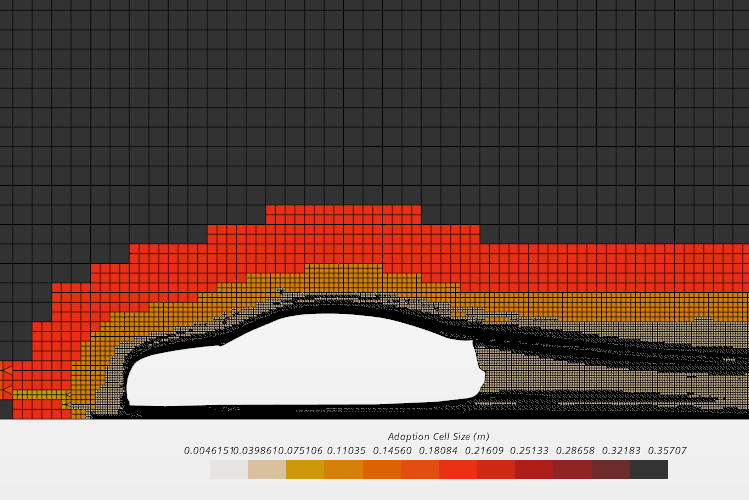Image resolution: width=749 pixels, height=500 pixels.
Task: Choose the bright red legend swatch
Action: pos(458,469)
